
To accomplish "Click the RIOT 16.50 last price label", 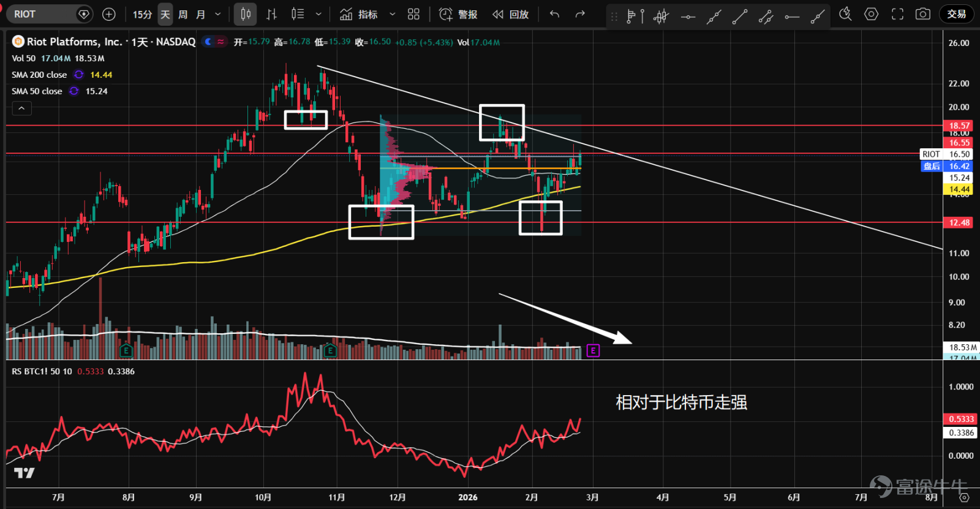I will 947,154.
